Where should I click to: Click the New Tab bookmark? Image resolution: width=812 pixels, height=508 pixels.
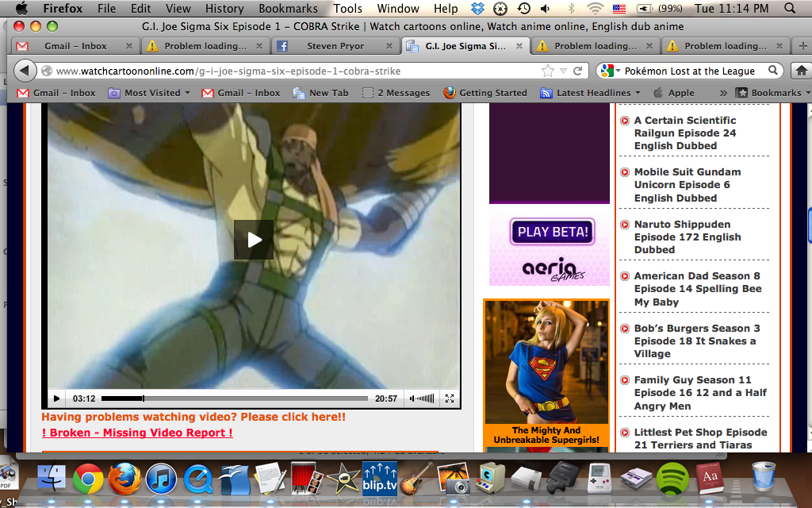(x=320, y=93)
